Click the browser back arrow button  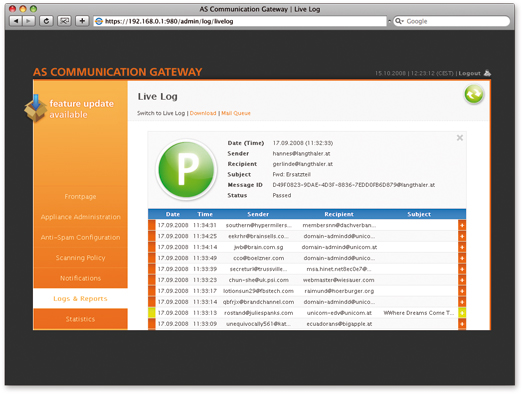(x=15, y=21)
